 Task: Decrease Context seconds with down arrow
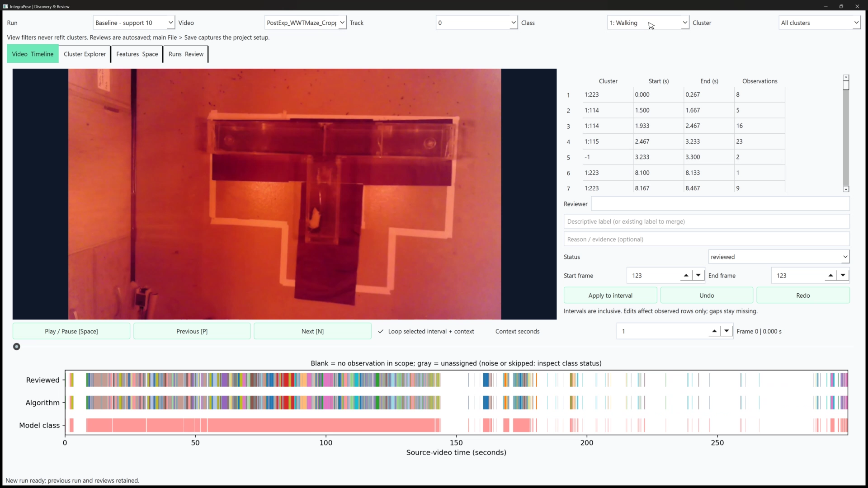tap(726, 331)
